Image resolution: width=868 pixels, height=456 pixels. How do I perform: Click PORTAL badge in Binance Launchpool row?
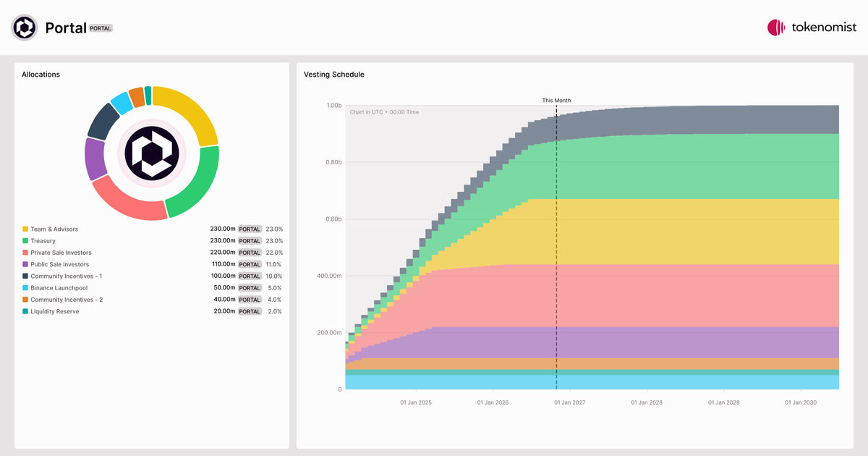250,288
